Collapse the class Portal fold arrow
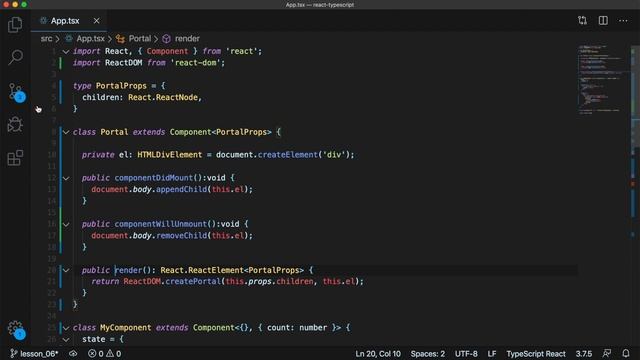This screenshot has height=360, width=640. [x=66, y=132]
